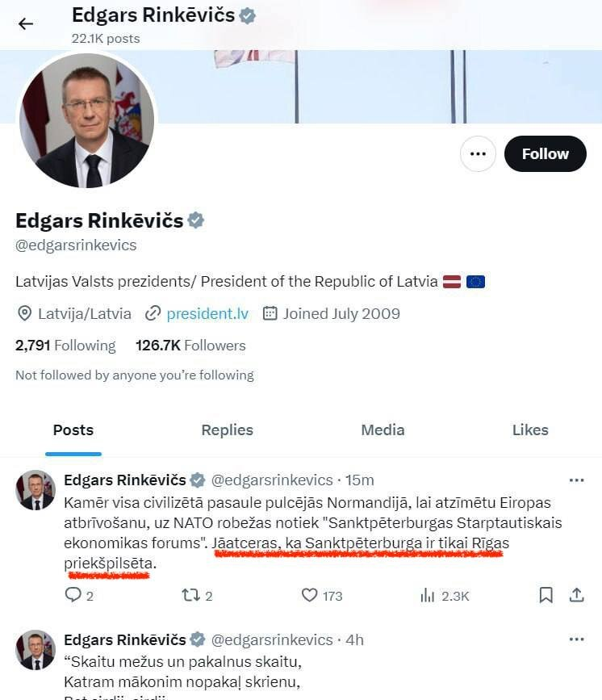The image size is (602, 700).
Task: Repost the Normandija post
Action: (x=191, y=595)
